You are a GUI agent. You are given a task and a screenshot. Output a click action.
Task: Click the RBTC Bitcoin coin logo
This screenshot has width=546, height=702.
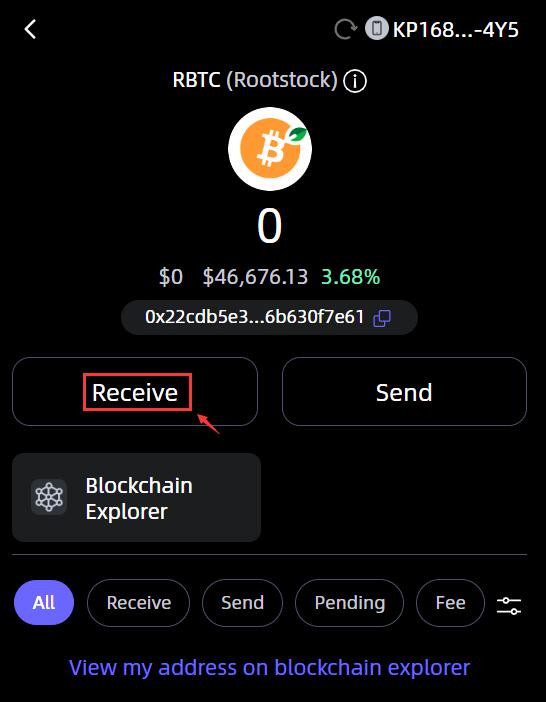coord(270,149)
